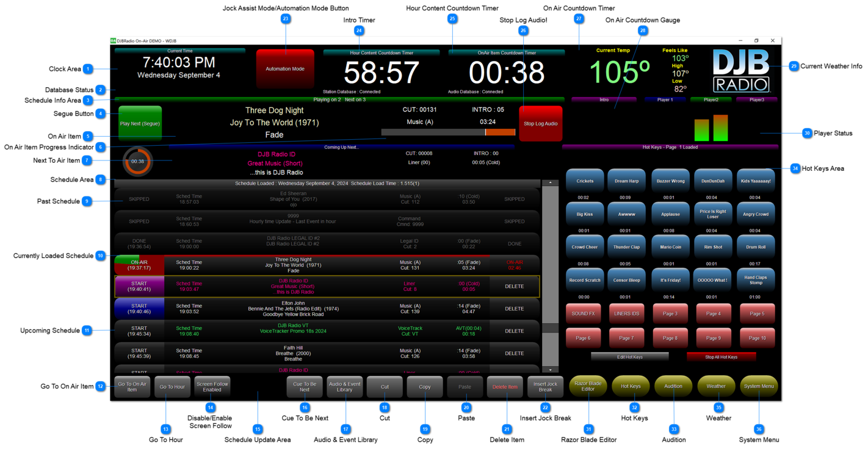Click the Delete Item button

pos(505,387)
